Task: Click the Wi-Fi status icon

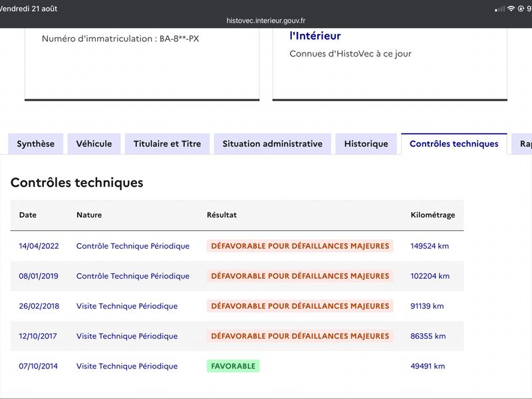Action: (511, 9)
